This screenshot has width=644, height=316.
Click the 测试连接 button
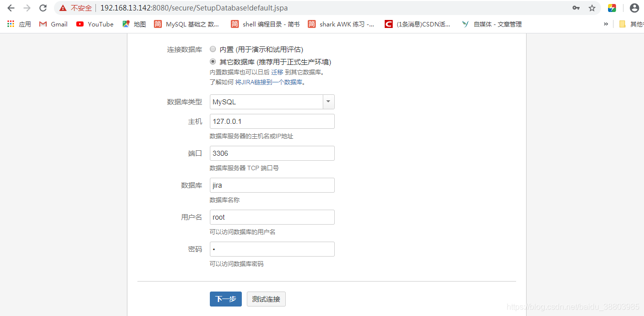[x=266, y=299]
